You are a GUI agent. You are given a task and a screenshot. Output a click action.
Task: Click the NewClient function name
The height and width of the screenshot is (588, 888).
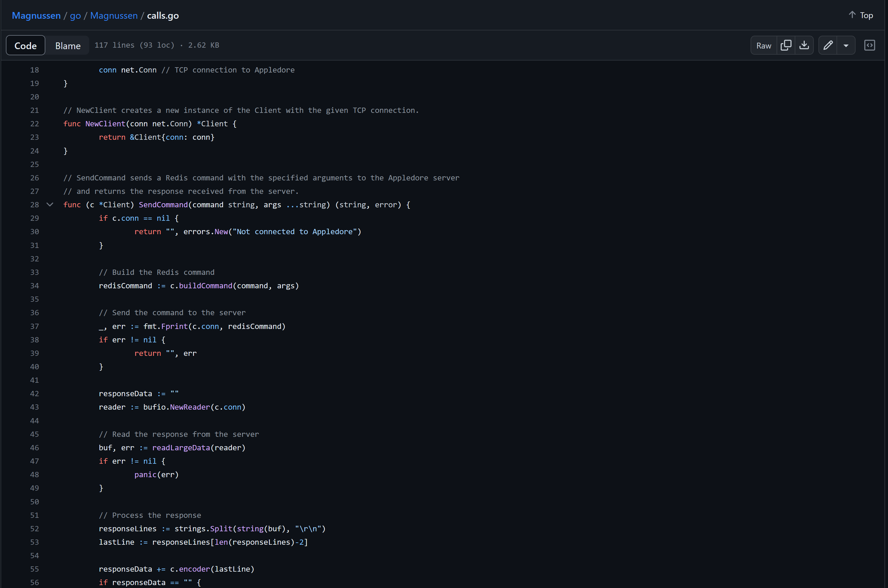pos(105,124)
